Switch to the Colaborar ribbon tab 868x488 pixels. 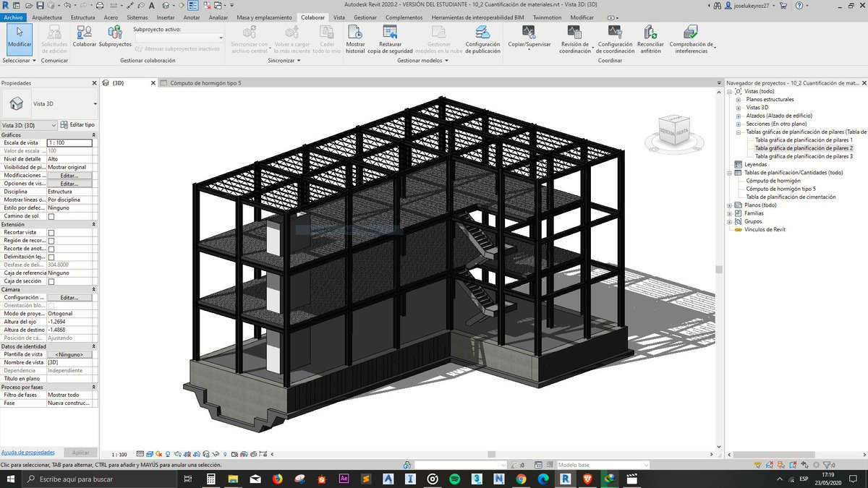tap(312, 17)
